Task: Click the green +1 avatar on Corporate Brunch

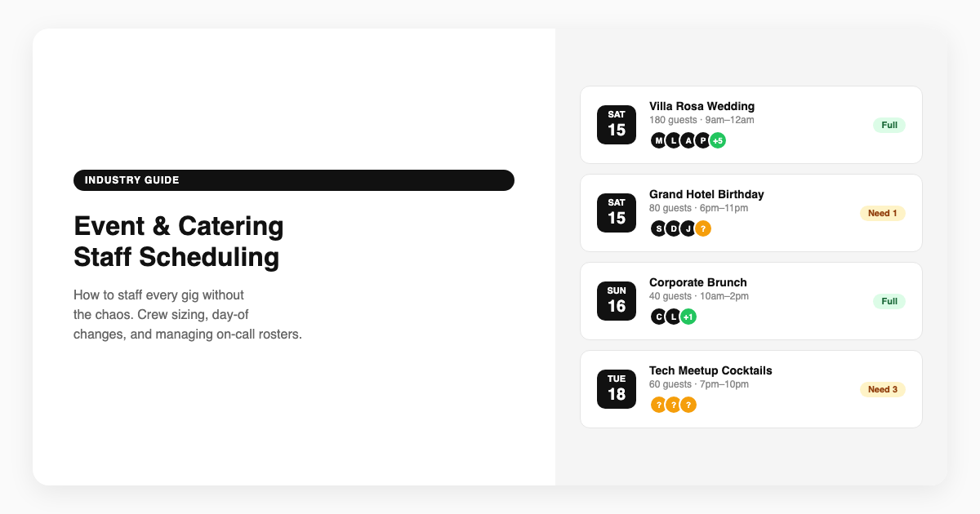Action: [x=688, y=317]
